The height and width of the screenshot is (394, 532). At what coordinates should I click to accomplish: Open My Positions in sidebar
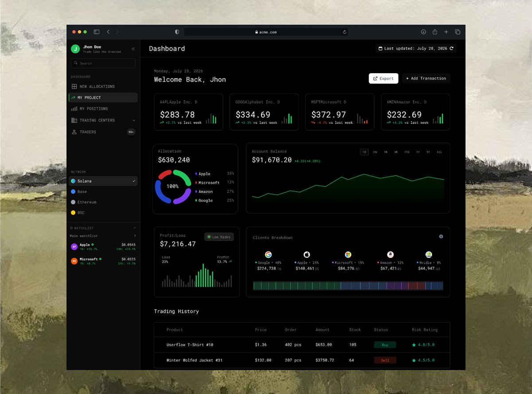point(103,109)
